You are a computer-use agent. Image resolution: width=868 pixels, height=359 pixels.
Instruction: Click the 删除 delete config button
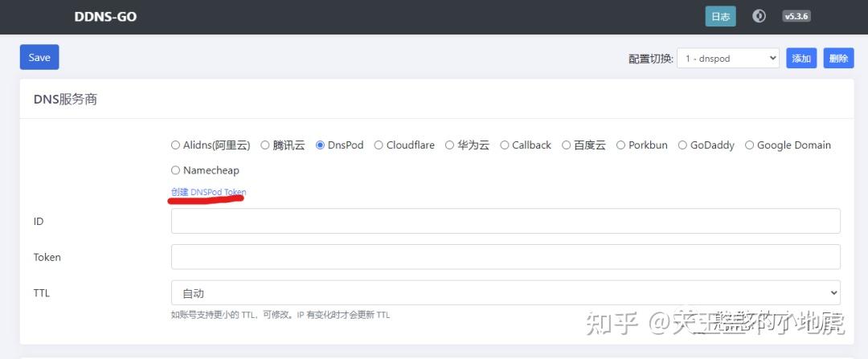(x=838, y=58)
